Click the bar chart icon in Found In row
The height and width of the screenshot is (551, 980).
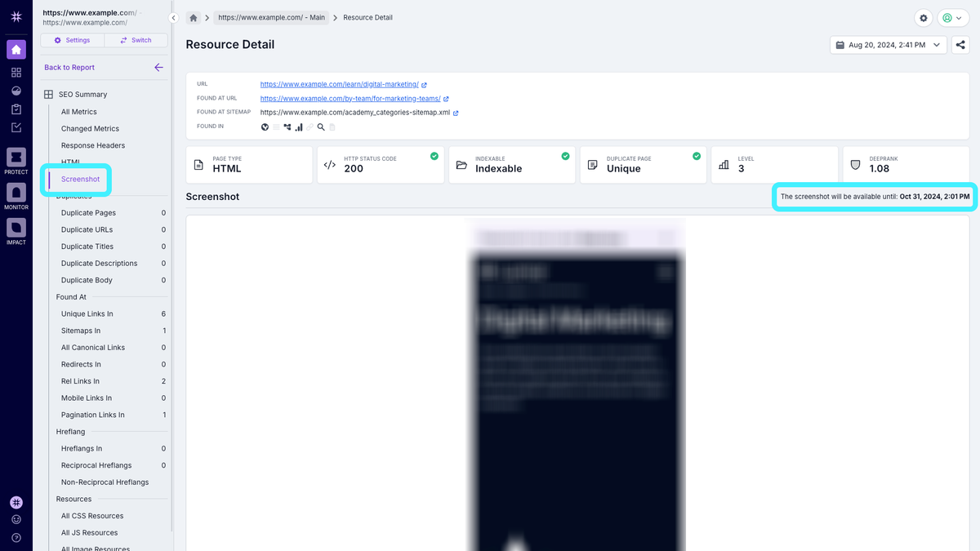pos(299,127)
